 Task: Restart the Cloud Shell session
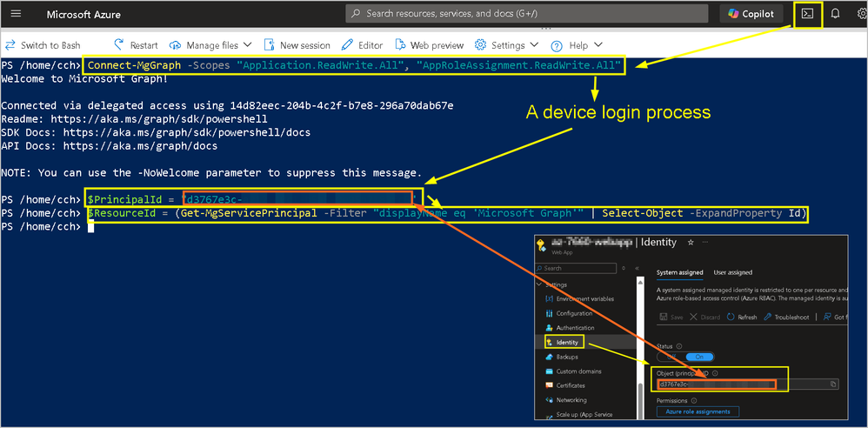[x=136, y=45]
